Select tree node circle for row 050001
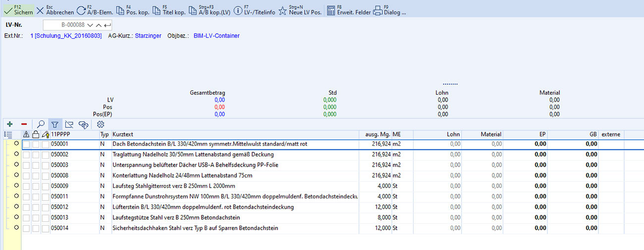 pos(16,144)
